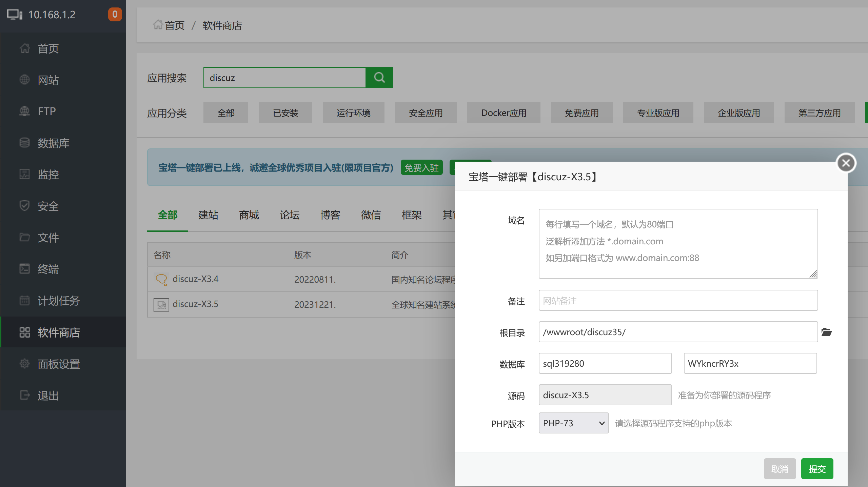
Task: Switch to the 商城 tab
Action: [249, 215]
